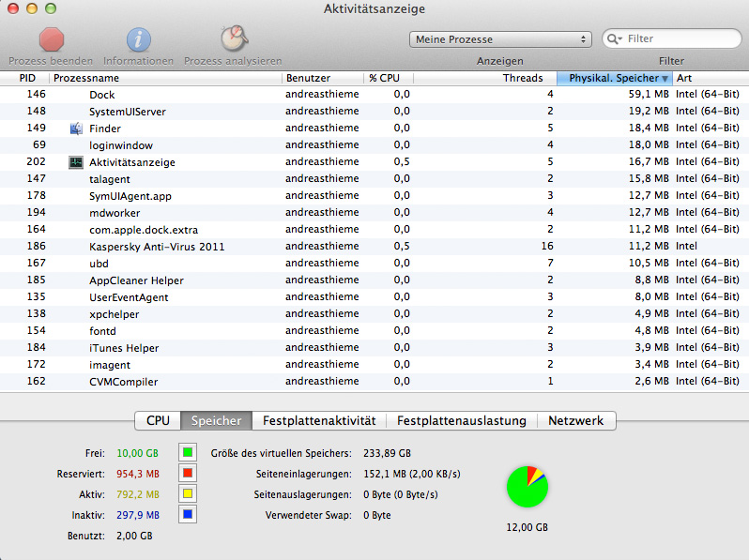
Task: Select the xpchelper process row
Action: pos(374,314)
